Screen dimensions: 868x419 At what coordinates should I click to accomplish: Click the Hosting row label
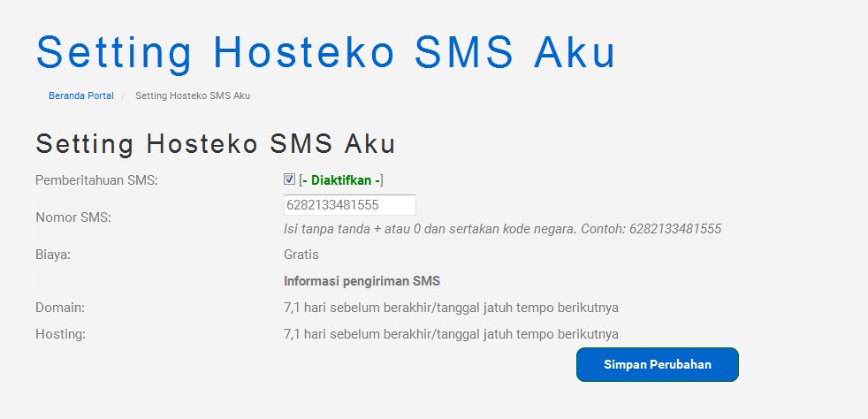click(x=61, y=334)
